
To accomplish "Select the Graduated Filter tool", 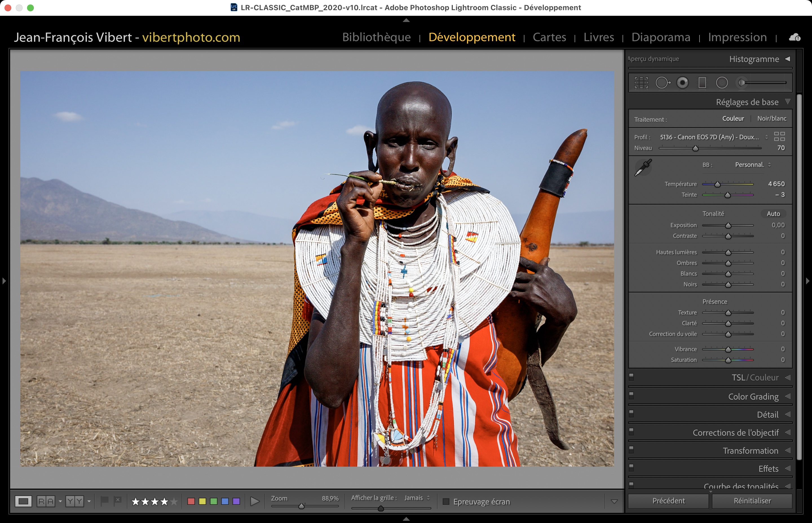I will (702, 83).
